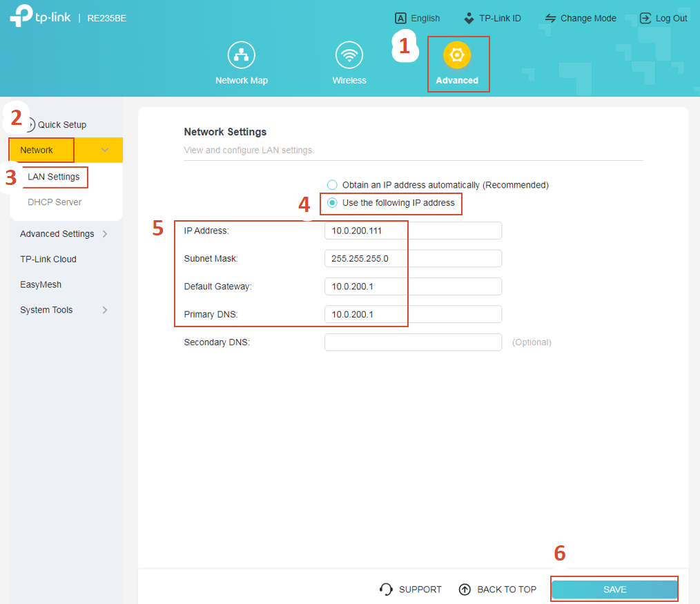Screen dimensions: 700x604
Task: Click BACK TO TOP link text
Action: tap(507, 590)
